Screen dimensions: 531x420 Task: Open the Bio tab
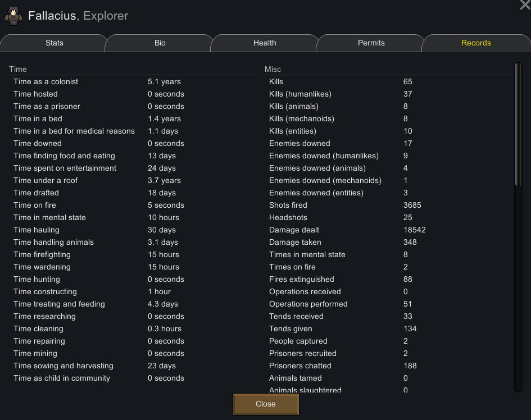coord(160,43)
